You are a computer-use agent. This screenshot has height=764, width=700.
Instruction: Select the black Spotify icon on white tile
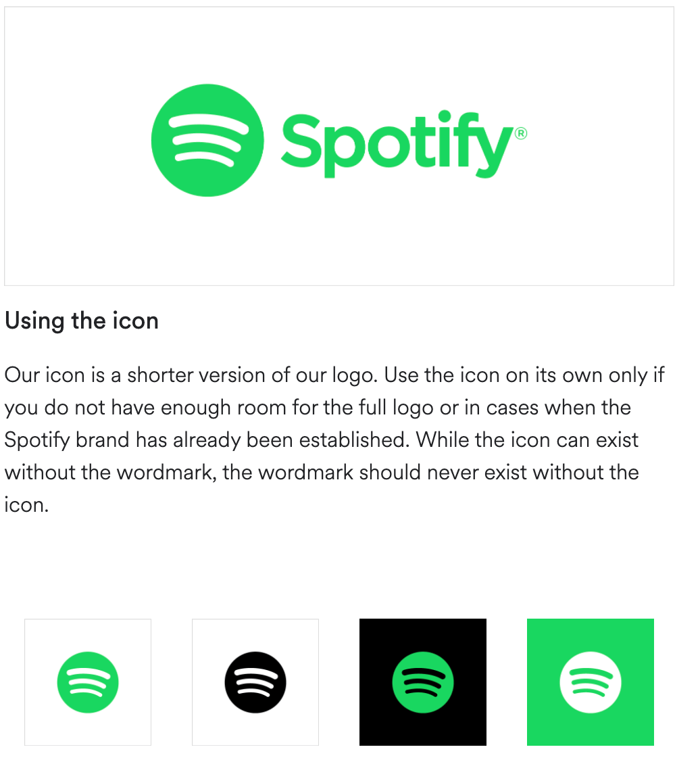[x=255, y=682]
